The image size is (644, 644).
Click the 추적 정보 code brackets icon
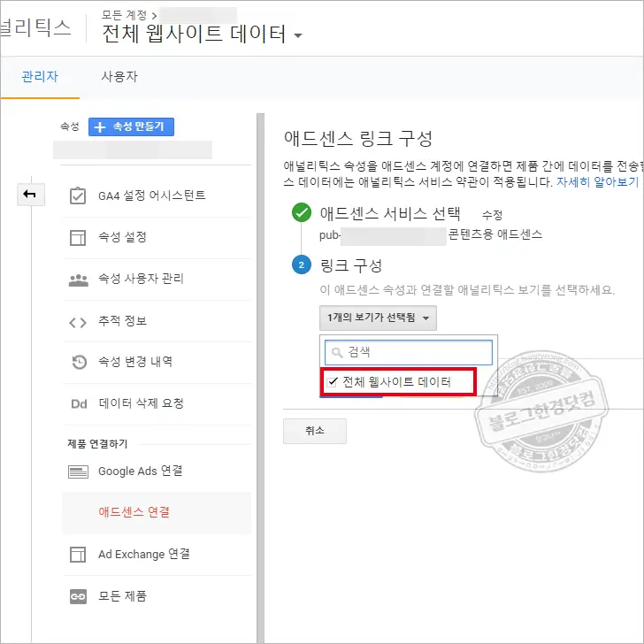pyautogui.click(x=78, y=322)
